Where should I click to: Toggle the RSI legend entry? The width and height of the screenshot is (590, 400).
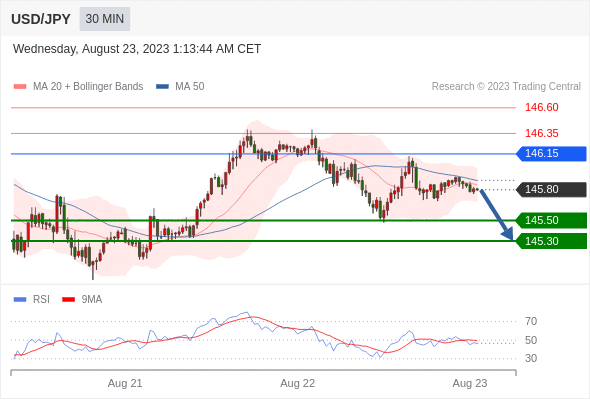pyautogui.click(x=32, y=300)
